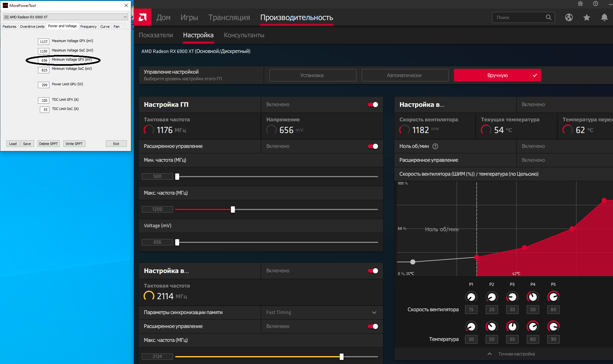Viewport: 613px width, 364px height.
Task: Open the web browser globe icon
Action: click(x=569, y=17)
